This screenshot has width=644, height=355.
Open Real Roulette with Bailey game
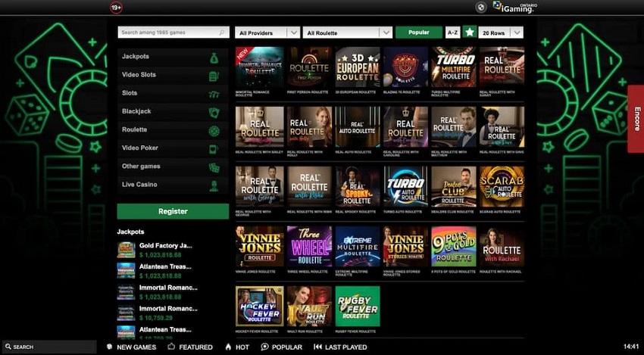[260, 127]
